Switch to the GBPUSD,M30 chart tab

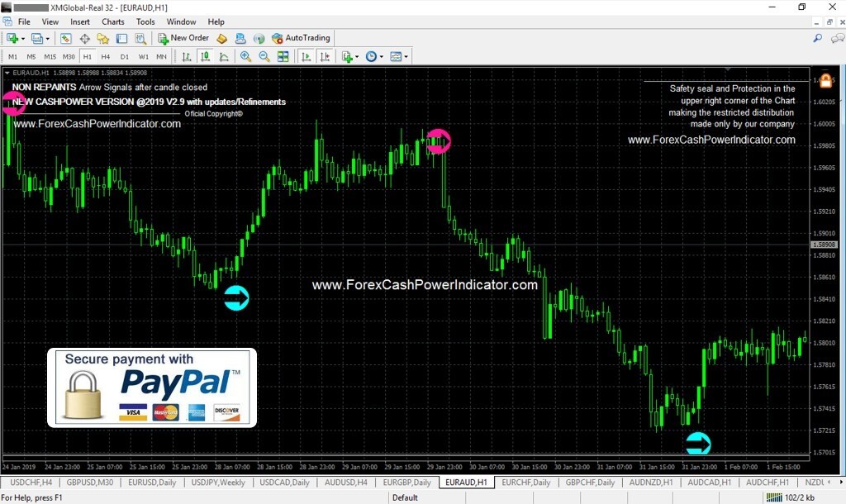tap(90, 483)
